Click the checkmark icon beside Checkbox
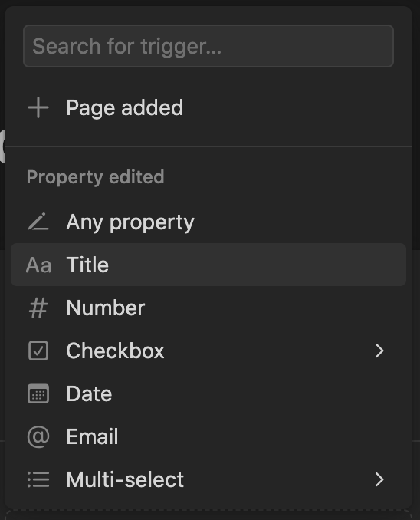The height and width of the screenshot is (520, 420). point(38,351)
